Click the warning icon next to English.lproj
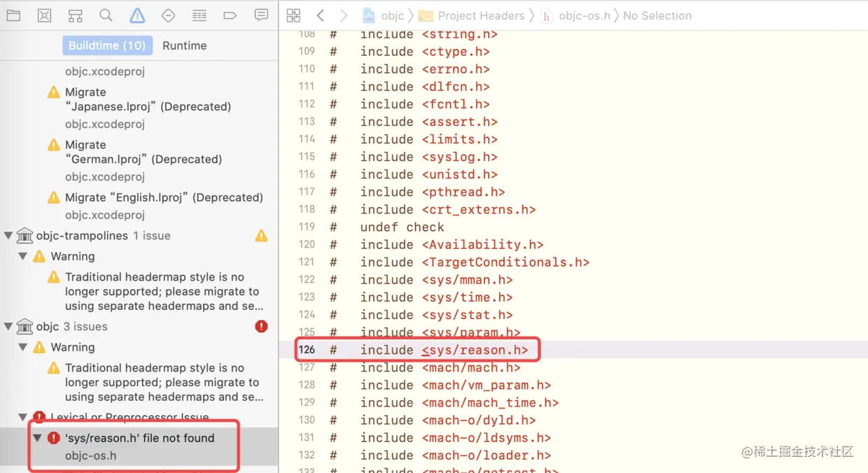 [x=54, y=197]
